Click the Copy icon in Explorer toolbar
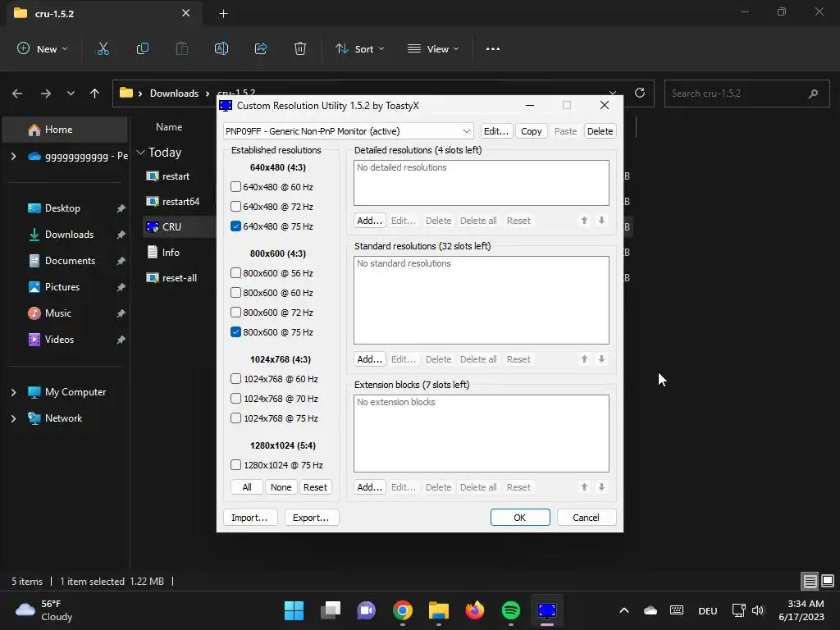Image resolution: width=840 pixels, height=630 pixels. (x=143, y=48)
